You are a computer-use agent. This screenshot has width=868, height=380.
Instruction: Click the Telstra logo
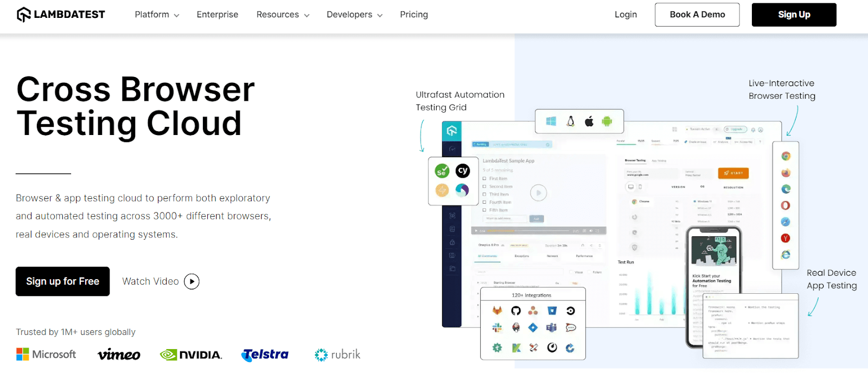click(x=265, y=355)
